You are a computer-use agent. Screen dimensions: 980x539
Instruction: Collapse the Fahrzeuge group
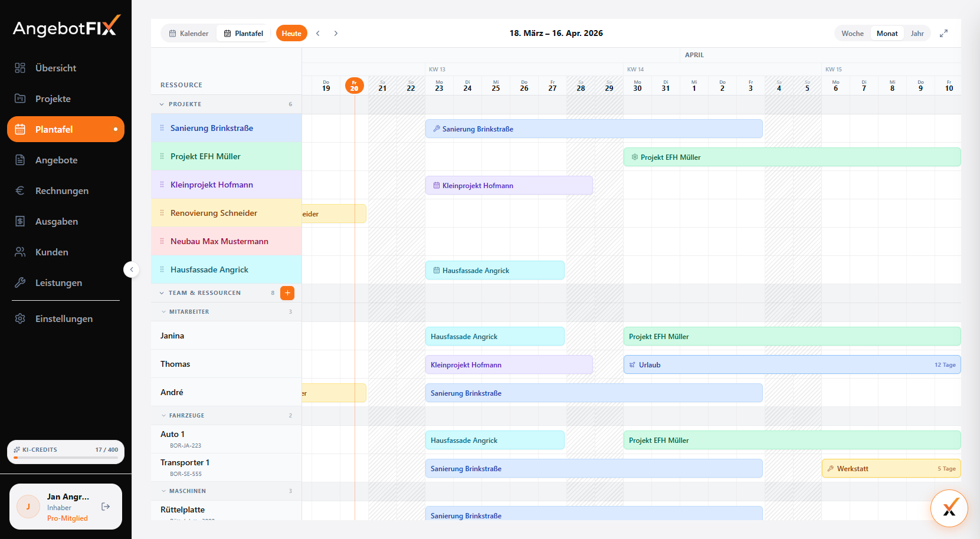click(164, 416)
